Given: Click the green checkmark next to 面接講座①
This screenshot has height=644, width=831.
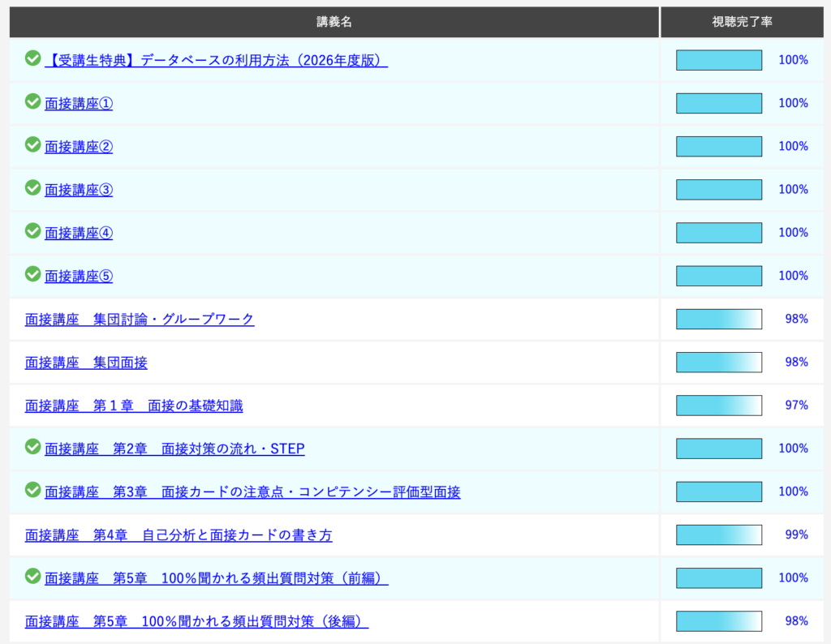Looking at the screenshot, I should [x=32, y=101].
